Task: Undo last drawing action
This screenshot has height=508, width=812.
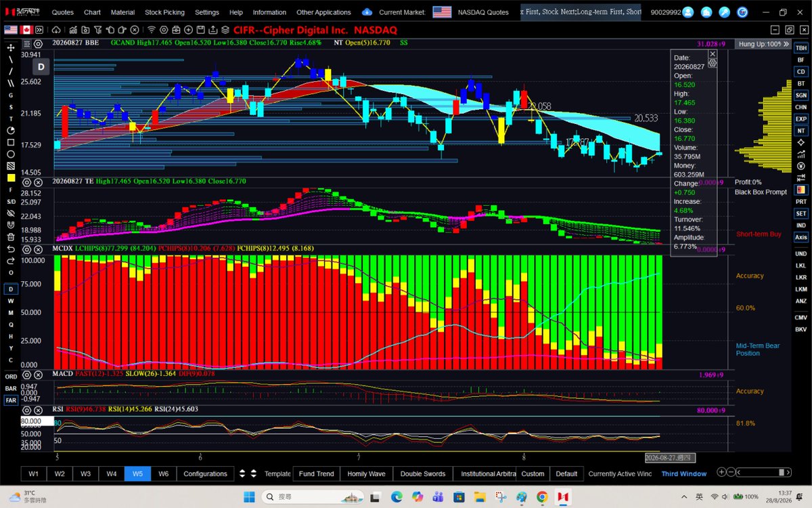Action: [x=11, y=249]
